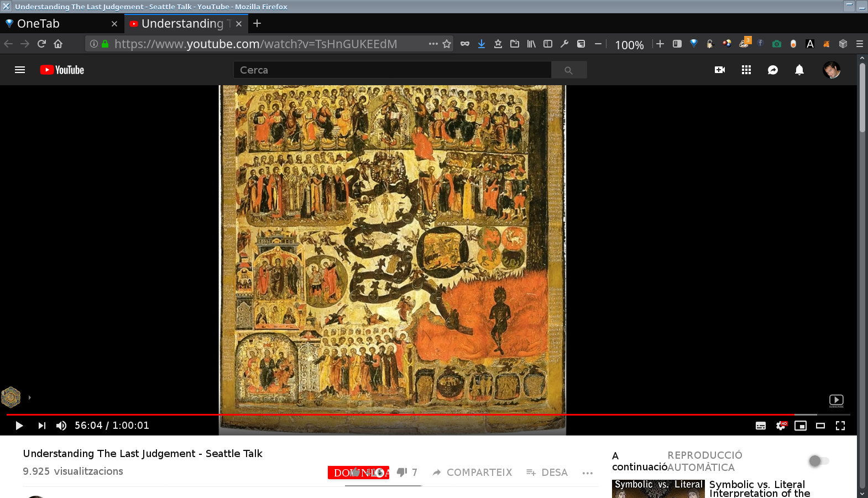Click the channel emblem in the player corner
This screenshot has width=868, height=498.
pos(11,397)
